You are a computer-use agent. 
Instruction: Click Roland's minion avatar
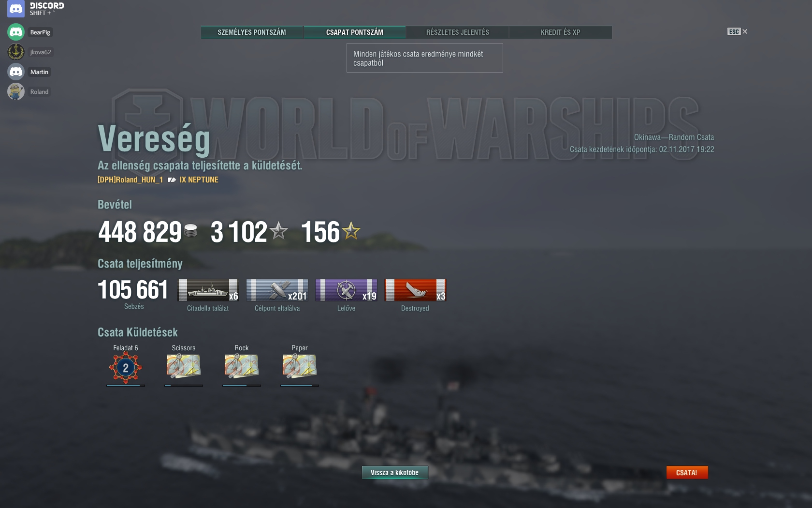point(16,91)
